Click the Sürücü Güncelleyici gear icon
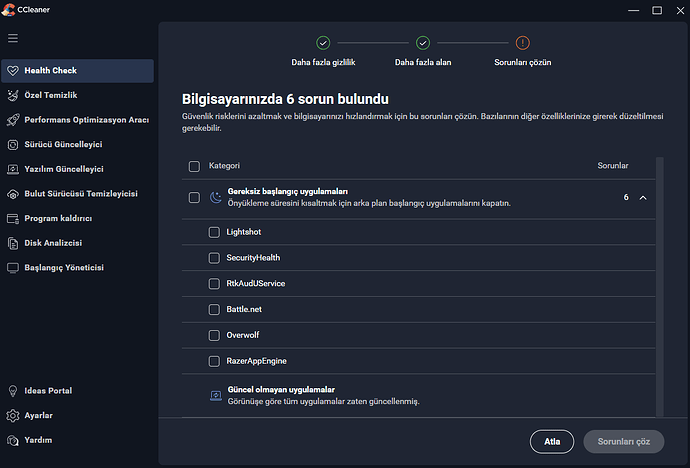Screen dimensions: 690x468 (x=13, y=145)
